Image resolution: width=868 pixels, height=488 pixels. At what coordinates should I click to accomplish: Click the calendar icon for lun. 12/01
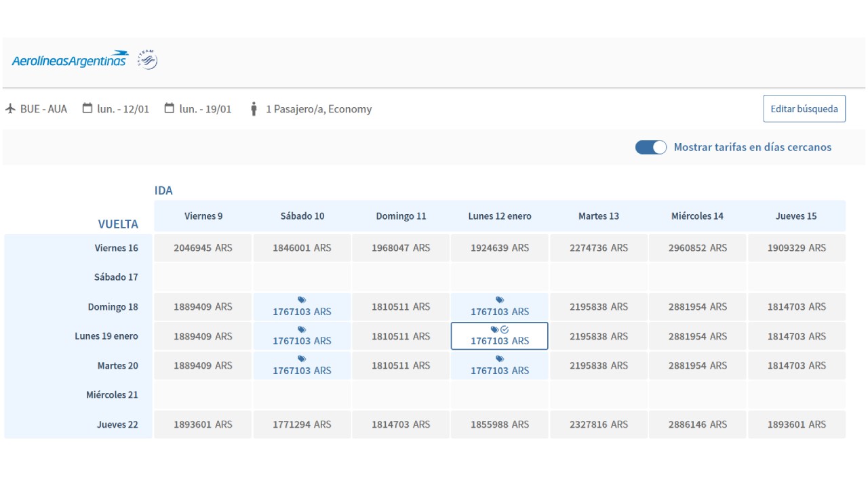(87, 108)
